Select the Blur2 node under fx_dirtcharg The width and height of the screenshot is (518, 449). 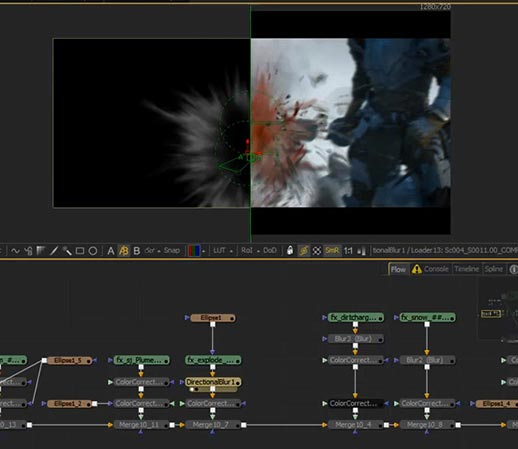[356, 339]
